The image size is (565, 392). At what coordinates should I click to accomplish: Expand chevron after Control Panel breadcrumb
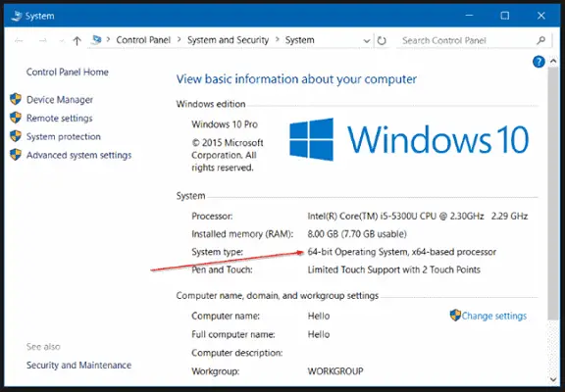180,39
